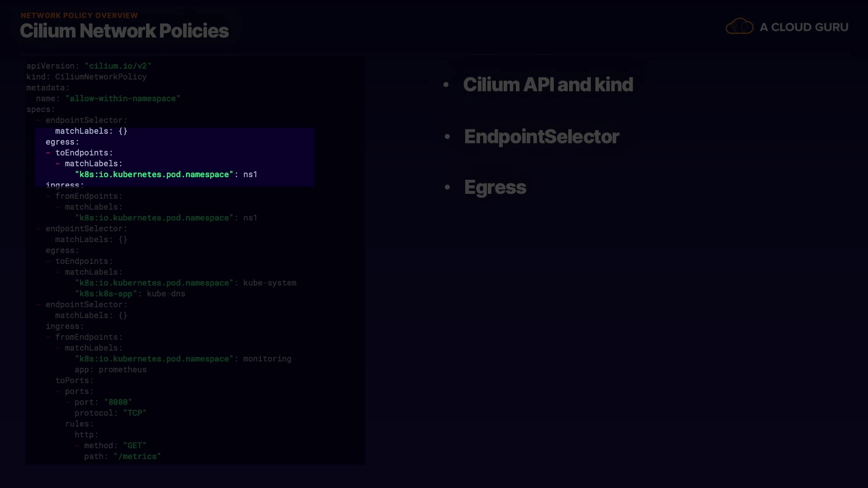Click the highlighted namespace ns1 label line
This screenshot has width=868, height=488.
(166, 174)
